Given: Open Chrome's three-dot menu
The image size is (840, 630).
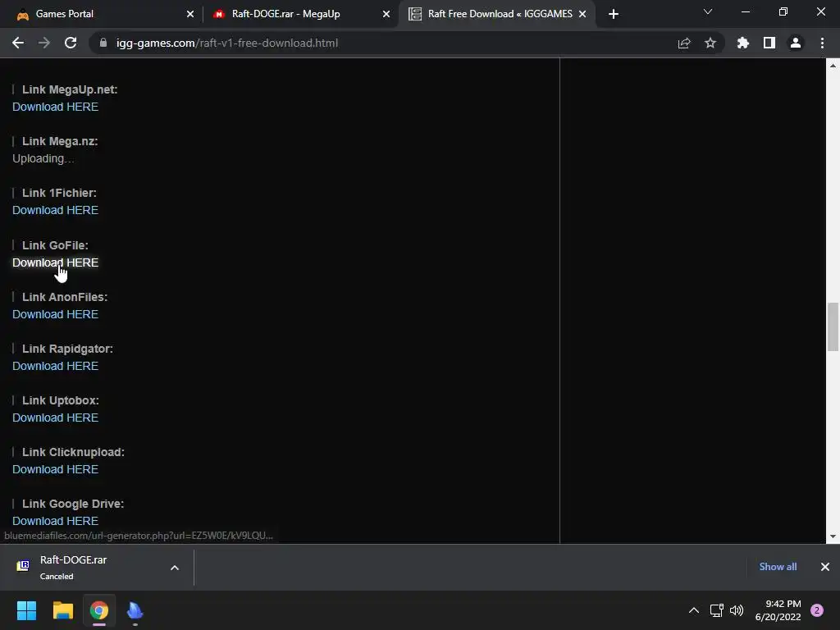Looking at the screenshot, I should 822,43.
